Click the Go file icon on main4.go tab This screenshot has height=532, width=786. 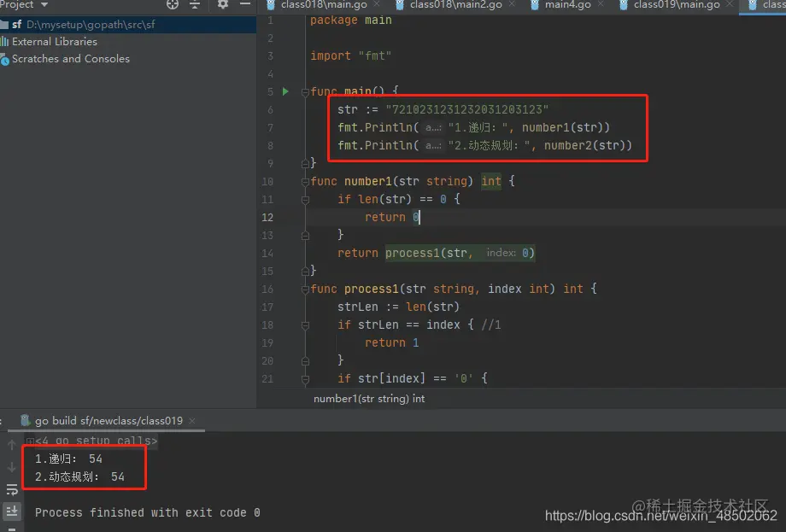[534, 4]
